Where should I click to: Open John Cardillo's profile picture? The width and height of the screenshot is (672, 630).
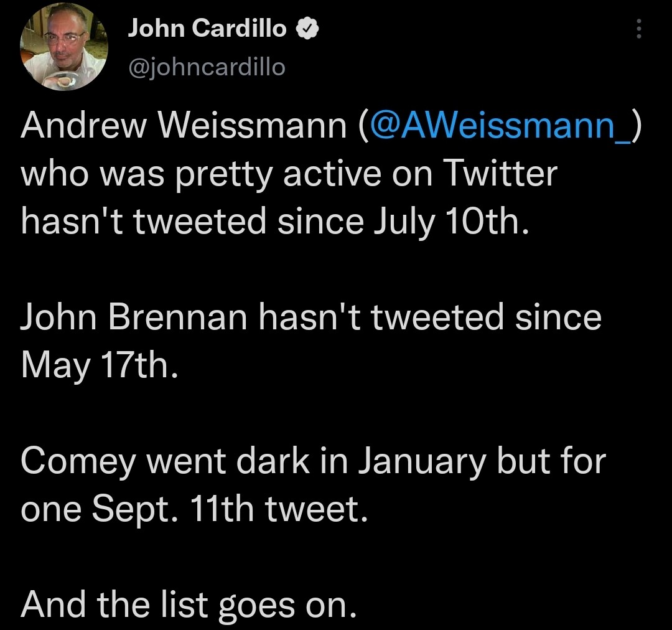65,47
